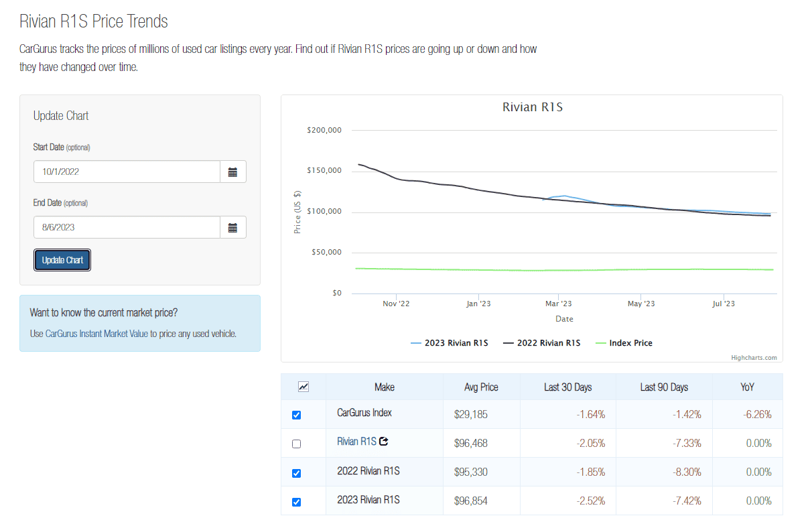812x524 pixels.
Task: Toggle 2023 Rivian R1S legend item
Action: tap(450, 342)
